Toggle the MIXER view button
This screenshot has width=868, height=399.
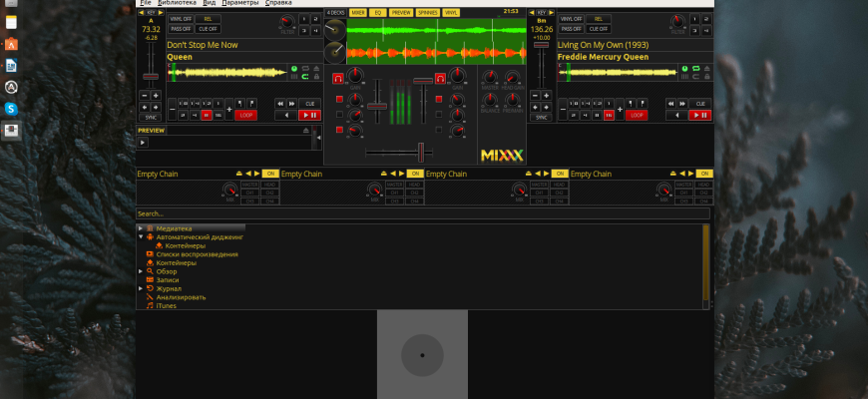(357, 12)
